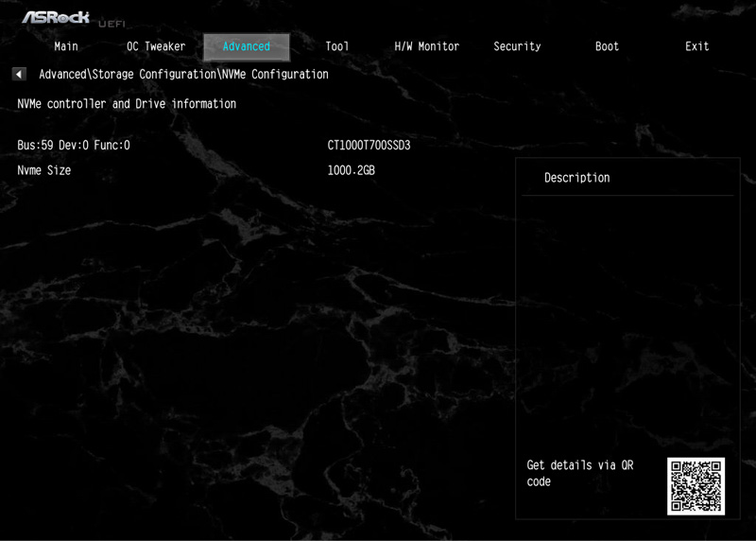Select the 'NVMe controller and Drive information' heading

(x=127, y=104)
